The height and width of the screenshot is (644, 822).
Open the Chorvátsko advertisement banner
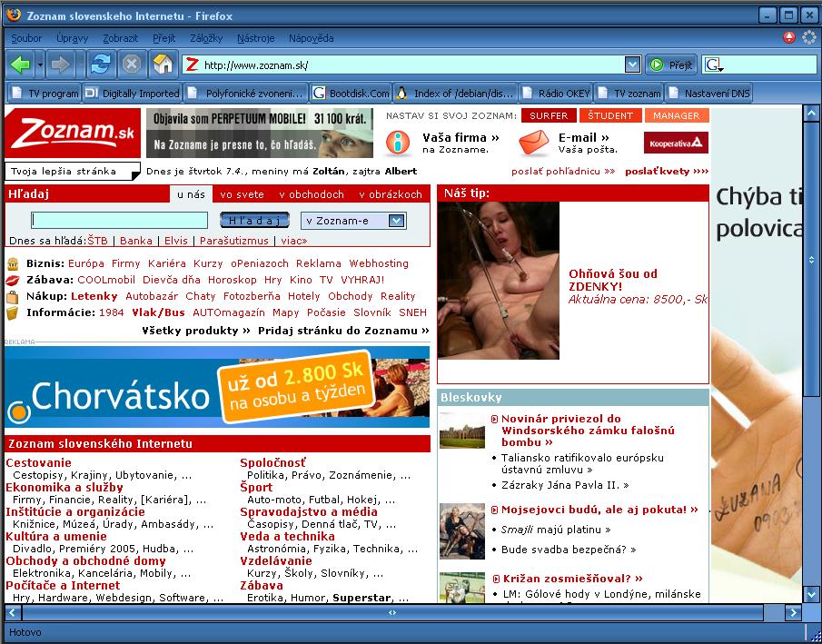pos(217,388)
